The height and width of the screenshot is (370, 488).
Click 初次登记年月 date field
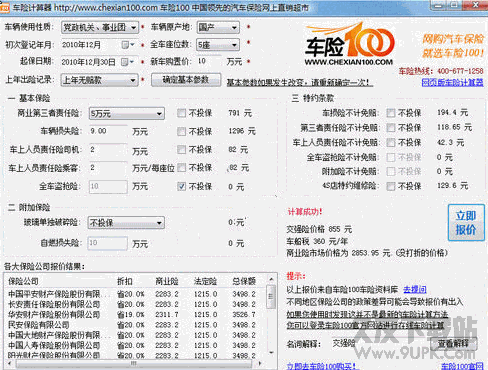point(98,45)
